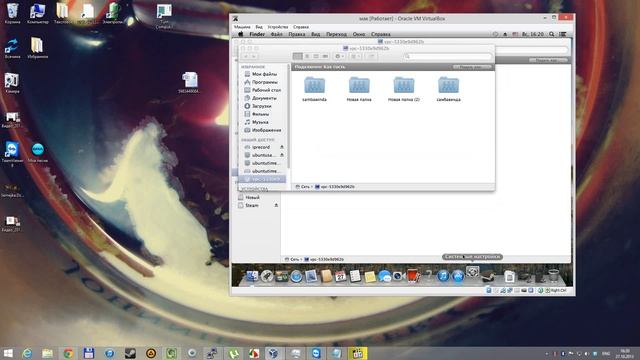Click the Finder share button
This screenshot has height=360, width=640.
(371, 56)
